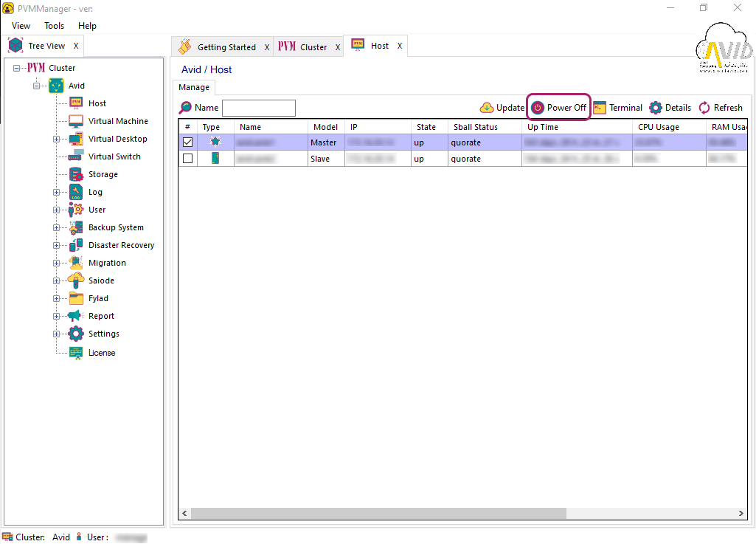The image size is (756, 544).
Task: Click the horizontal scrollbar thumb
Action: (x=378, y=513)
